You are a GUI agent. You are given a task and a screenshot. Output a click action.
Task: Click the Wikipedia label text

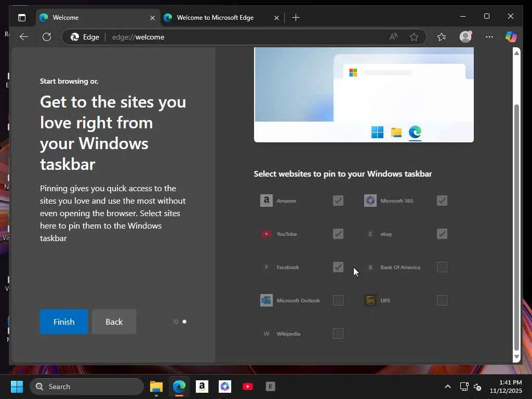coord(288,334)
